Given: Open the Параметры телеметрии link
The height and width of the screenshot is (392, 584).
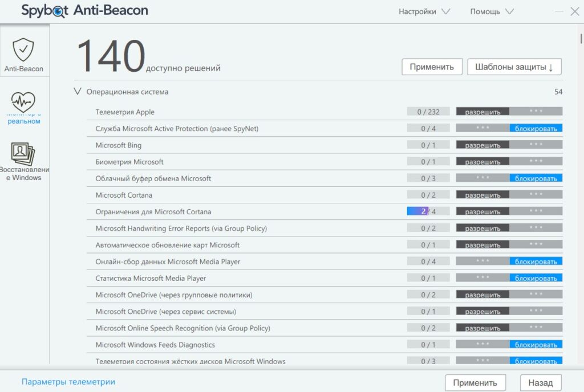Looking at the screenshot, I should 68,382.
